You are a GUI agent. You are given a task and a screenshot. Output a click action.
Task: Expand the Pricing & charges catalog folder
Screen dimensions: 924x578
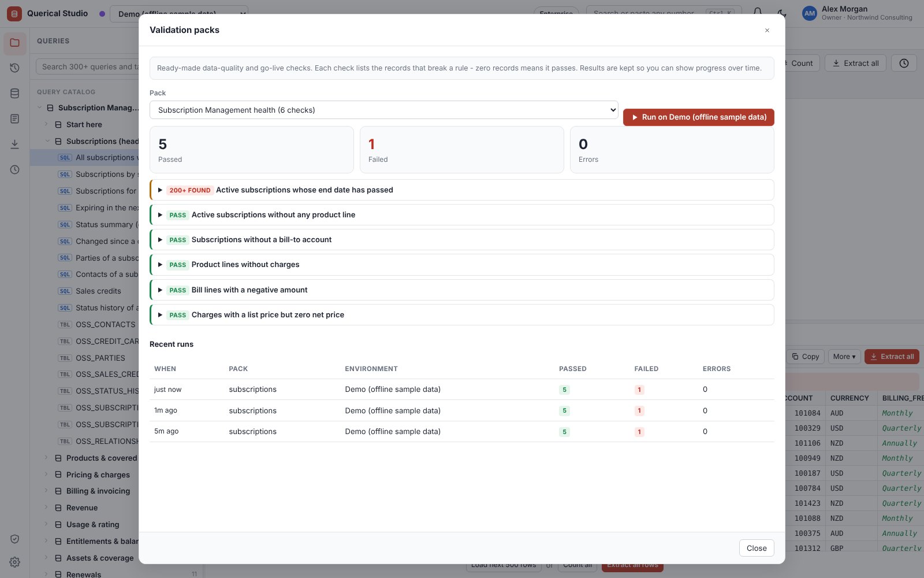(x=98, y=475)
